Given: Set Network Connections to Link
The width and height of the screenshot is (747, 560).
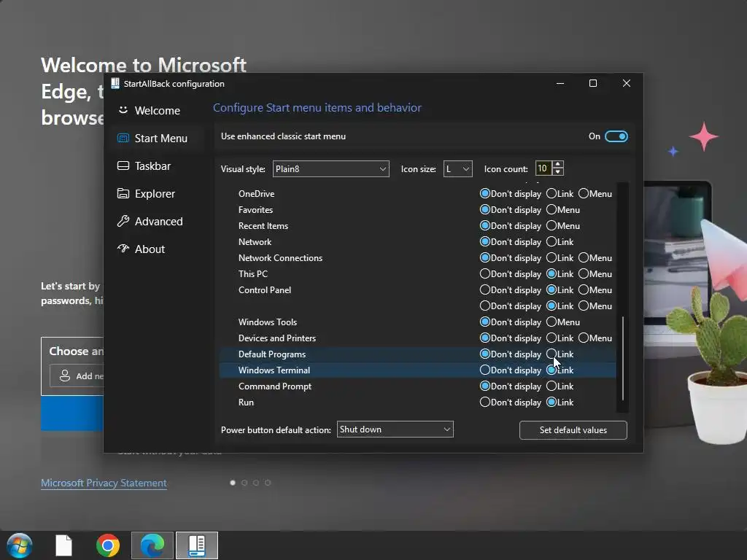Looking at the screenshot, I should tap(551, 257).
